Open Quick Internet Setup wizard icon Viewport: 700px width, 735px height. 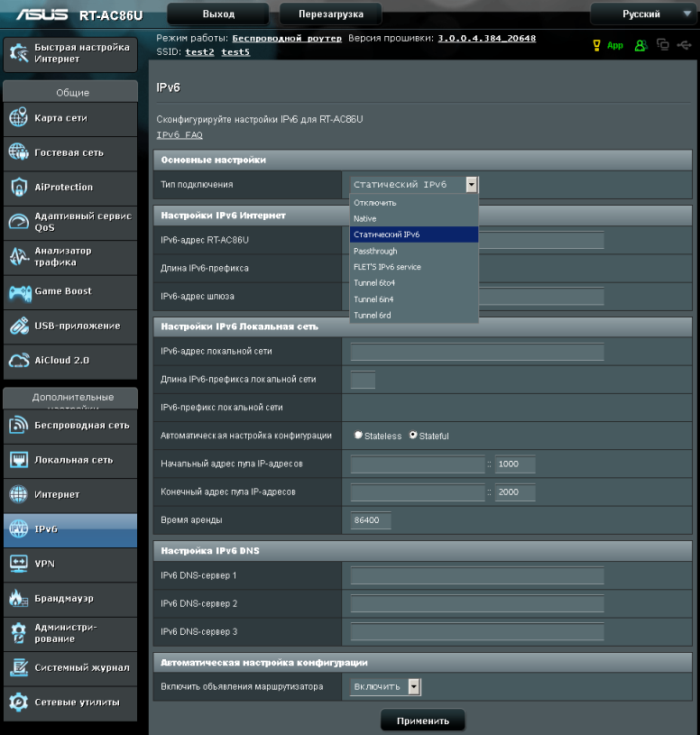pos(19,53)
